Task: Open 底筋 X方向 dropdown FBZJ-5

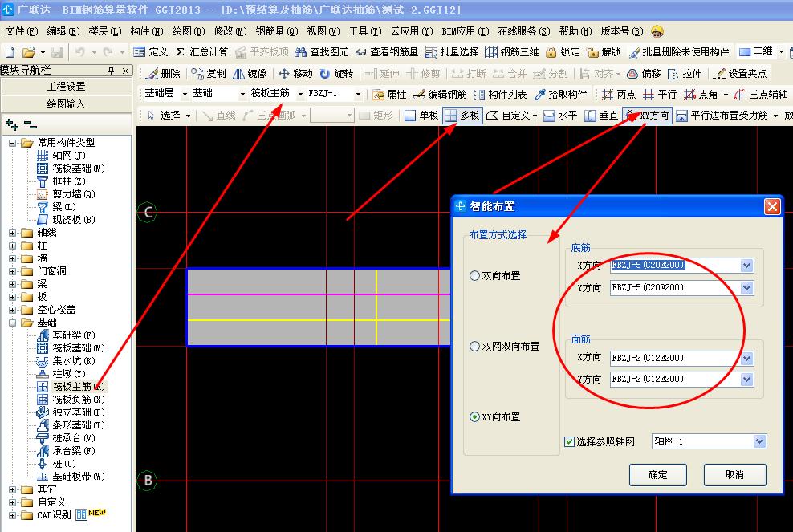Action: point(747,266)
